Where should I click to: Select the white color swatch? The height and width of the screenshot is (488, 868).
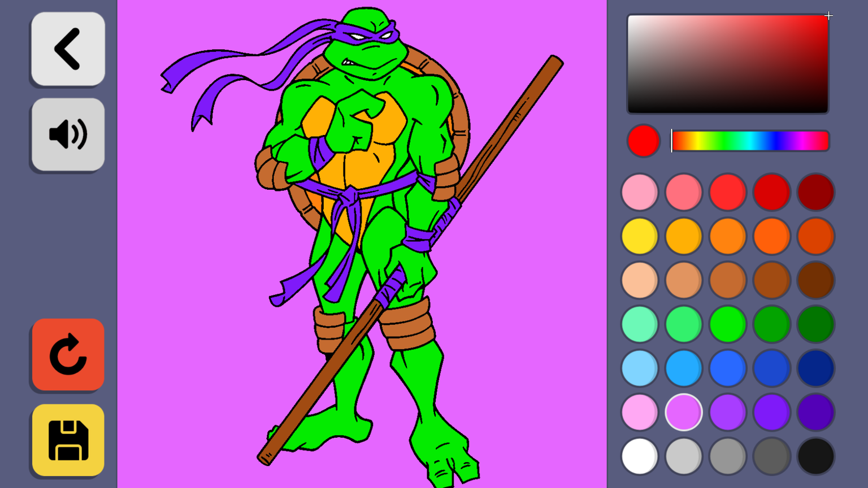(x=640, y=456)
